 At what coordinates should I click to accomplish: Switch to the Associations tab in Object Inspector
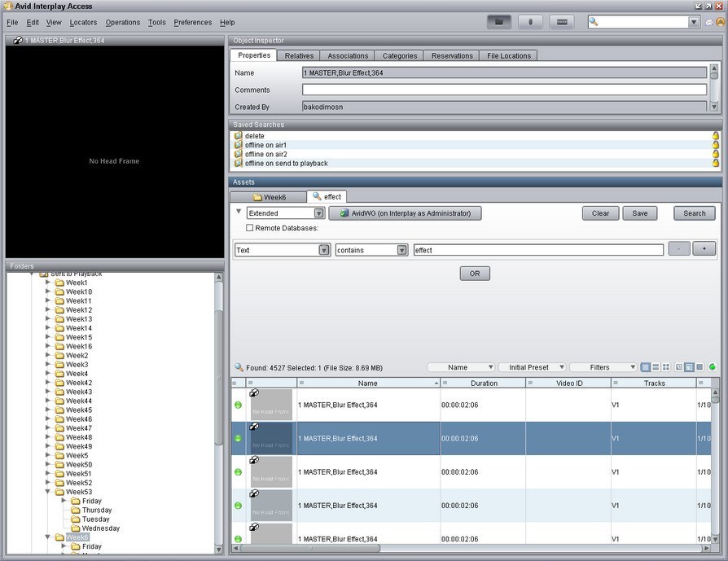click(x=348, y=55)
